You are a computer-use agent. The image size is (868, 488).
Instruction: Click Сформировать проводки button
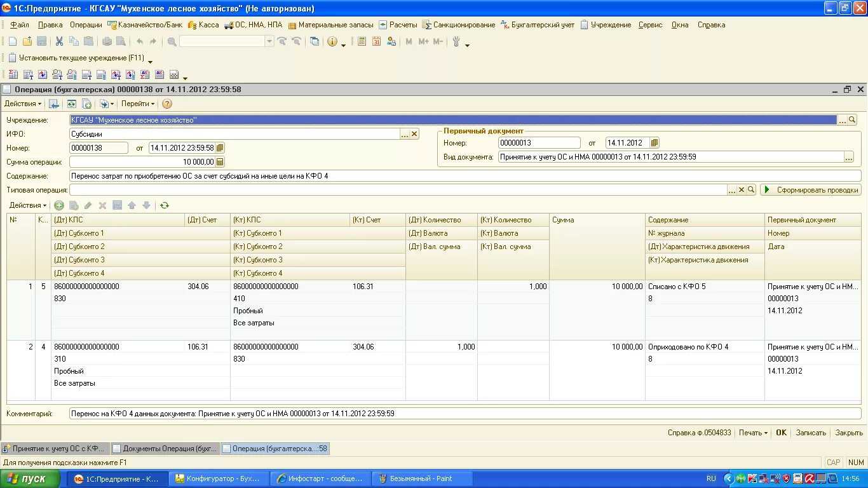[x=811, y=190]
